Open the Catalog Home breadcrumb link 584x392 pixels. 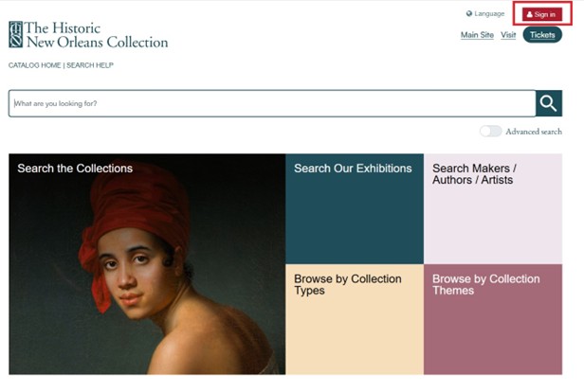[x=34, y=65]
